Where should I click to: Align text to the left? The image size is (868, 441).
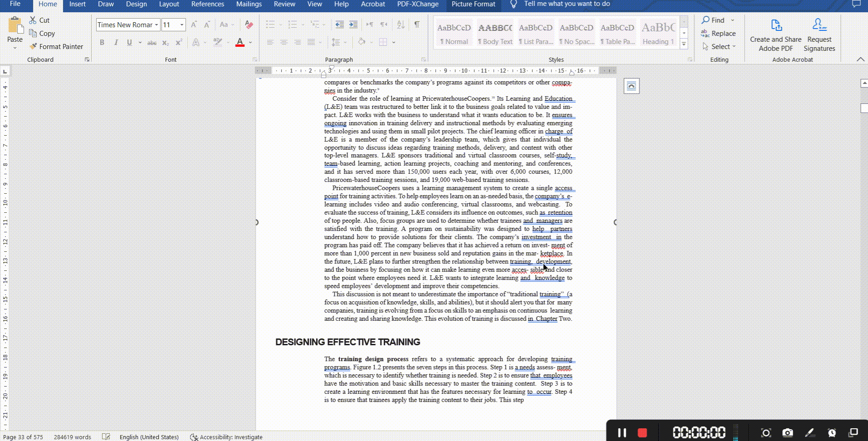point(270,43)
